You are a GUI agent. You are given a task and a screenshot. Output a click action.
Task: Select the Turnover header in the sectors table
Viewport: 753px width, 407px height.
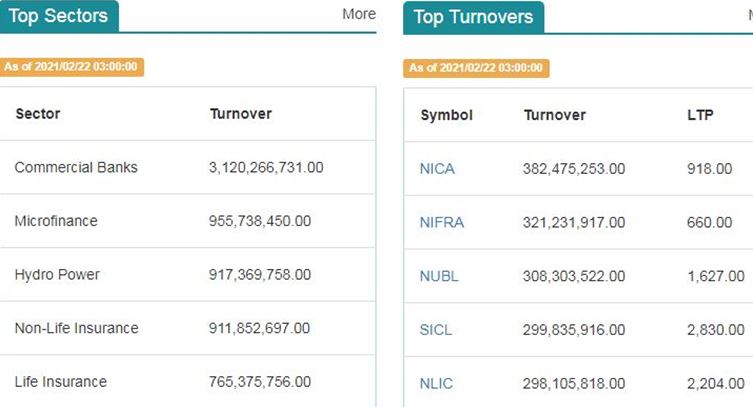tap(241, 114)
